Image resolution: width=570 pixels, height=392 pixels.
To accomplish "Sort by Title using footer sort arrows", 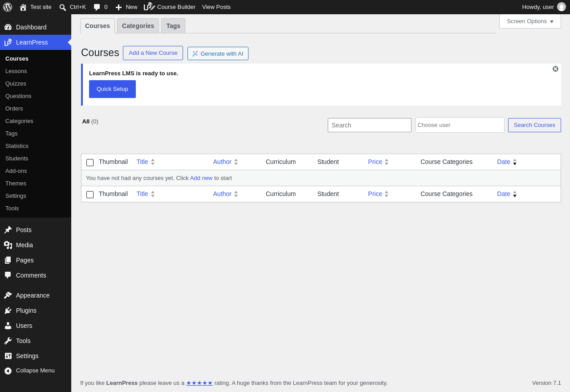I will tap(153, 194).
